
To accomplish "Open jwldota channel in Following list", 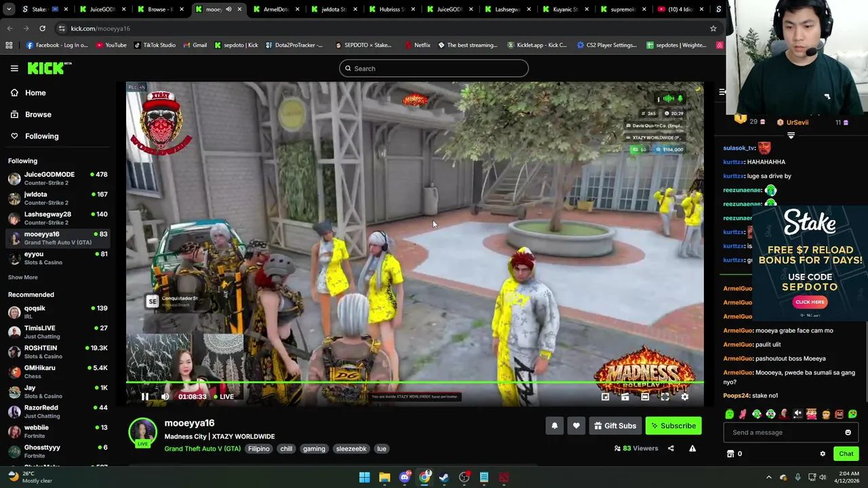I will tap(58, 198).
